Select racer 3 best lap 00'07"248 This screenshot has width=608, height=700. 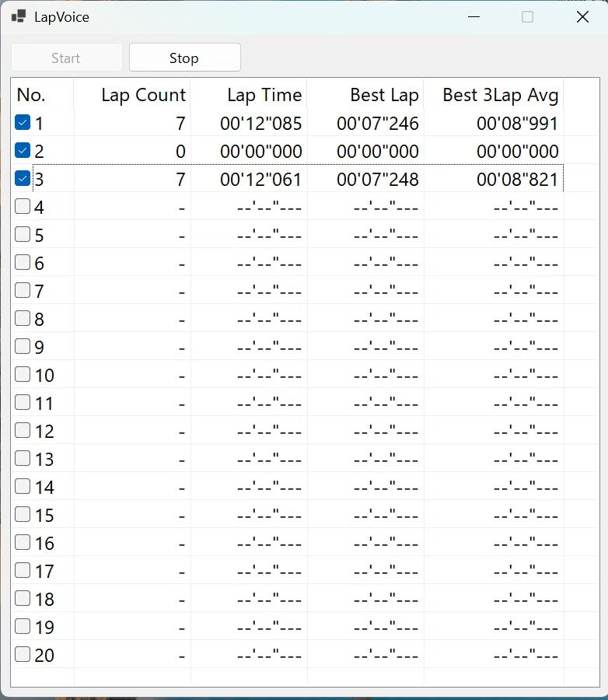coord(378,180)
